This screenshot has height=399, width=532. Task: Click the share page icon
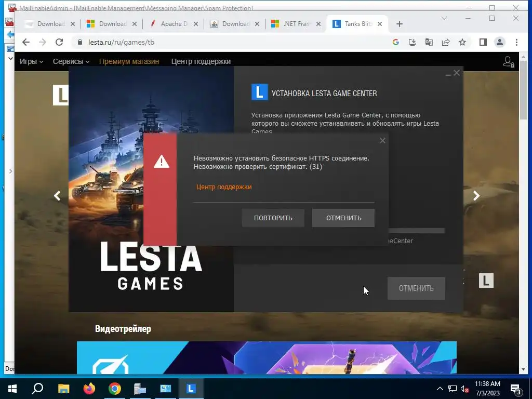point(445,42)
